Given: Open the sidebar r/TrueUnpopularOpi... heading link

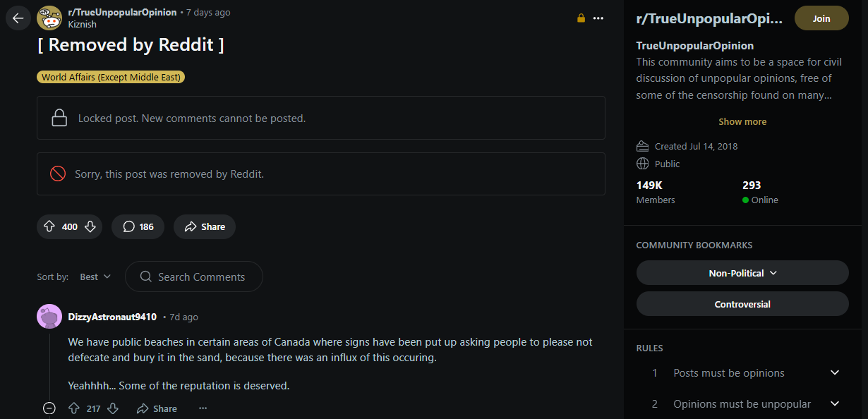Looking at the screenshot, I should 710,19.
